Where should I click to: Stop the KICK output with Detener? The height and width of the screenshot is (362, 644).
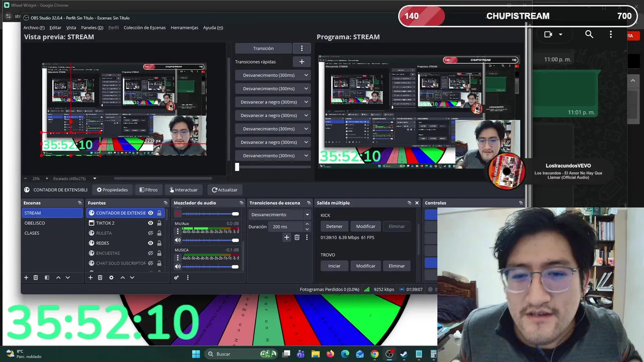click(334, 226)
